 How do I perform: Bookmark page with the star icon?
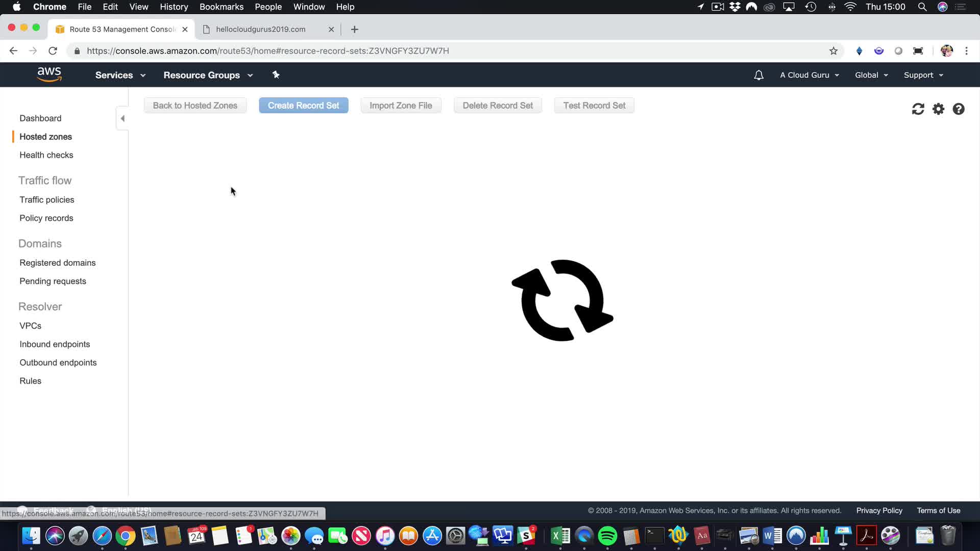click(x=834, y=51)
